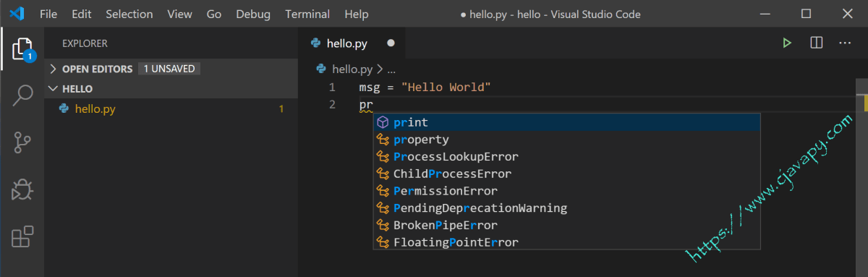868x277 pixels.
Task: Open hello.py in the explorer tree
Action: (170, 109)
